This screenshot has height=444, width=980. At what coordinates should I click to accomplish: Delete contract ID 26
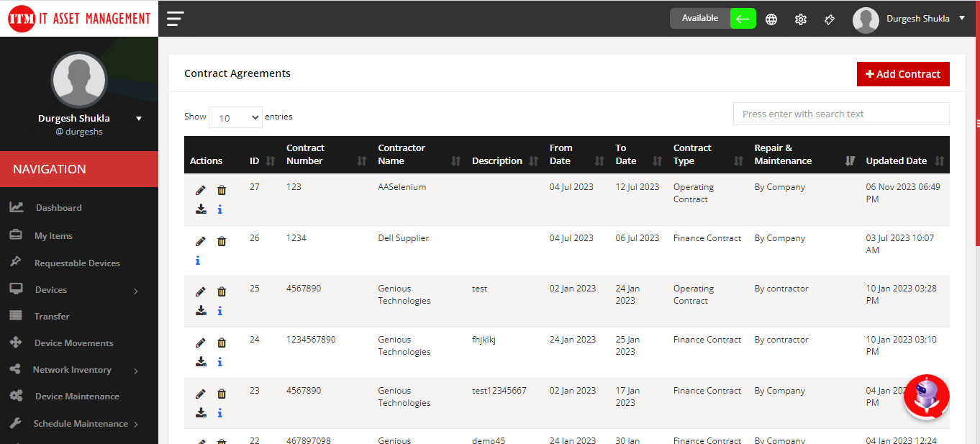222,241
